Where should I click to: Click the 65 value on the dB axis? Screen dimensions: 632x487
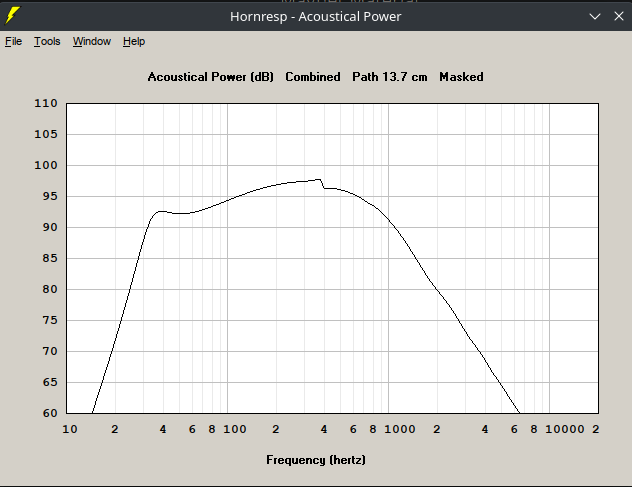tap(50, 382)
